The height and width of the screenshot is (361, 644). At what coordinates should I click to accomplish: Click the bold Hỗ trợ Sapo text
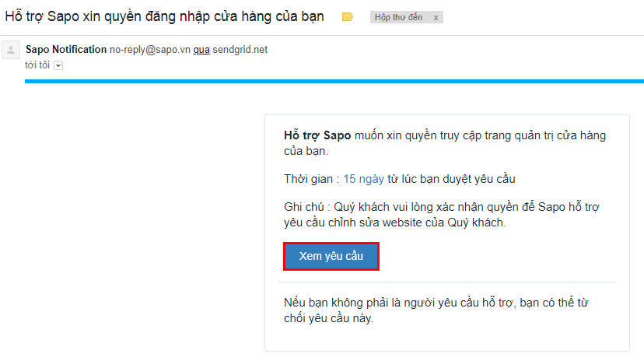[x=317, y=135]
